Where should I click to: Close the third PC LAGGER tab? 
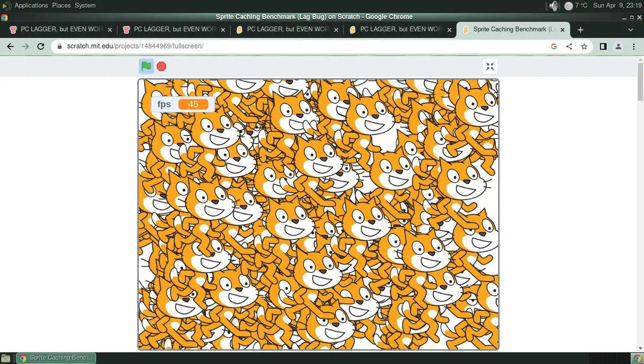pos(336,29)
